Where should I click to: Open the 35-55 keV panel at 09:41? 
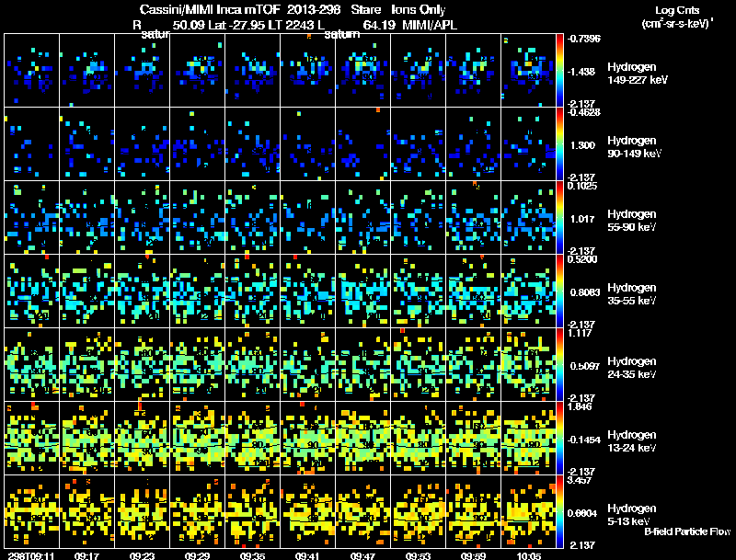pos(308,291)
